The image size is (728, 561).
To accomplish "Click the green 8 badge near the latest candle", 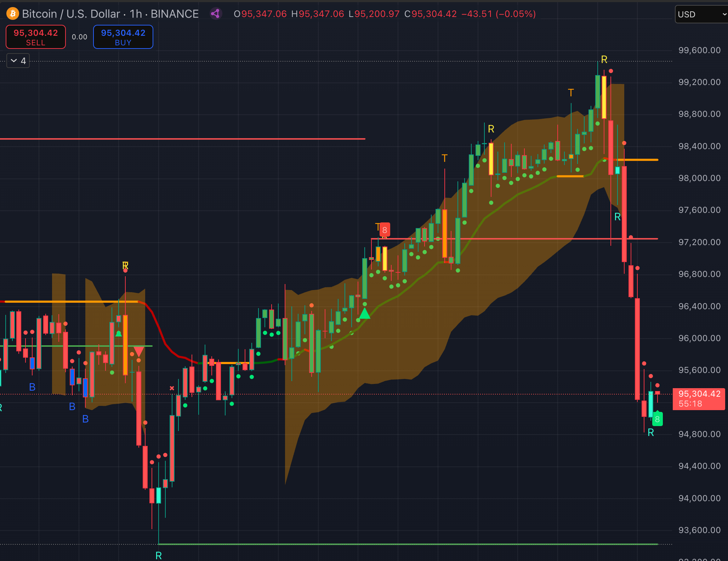I will click(657, 419).
